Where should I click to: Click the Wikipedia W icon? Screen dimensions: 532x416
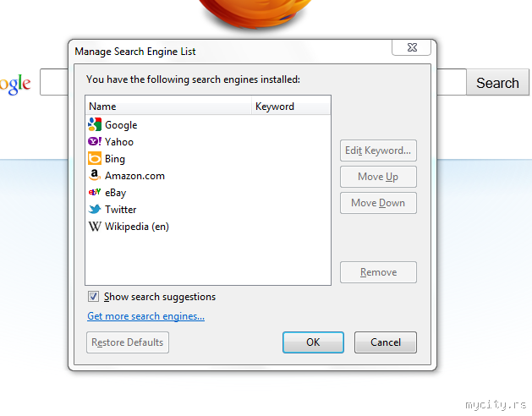click(x=95, y=227)
